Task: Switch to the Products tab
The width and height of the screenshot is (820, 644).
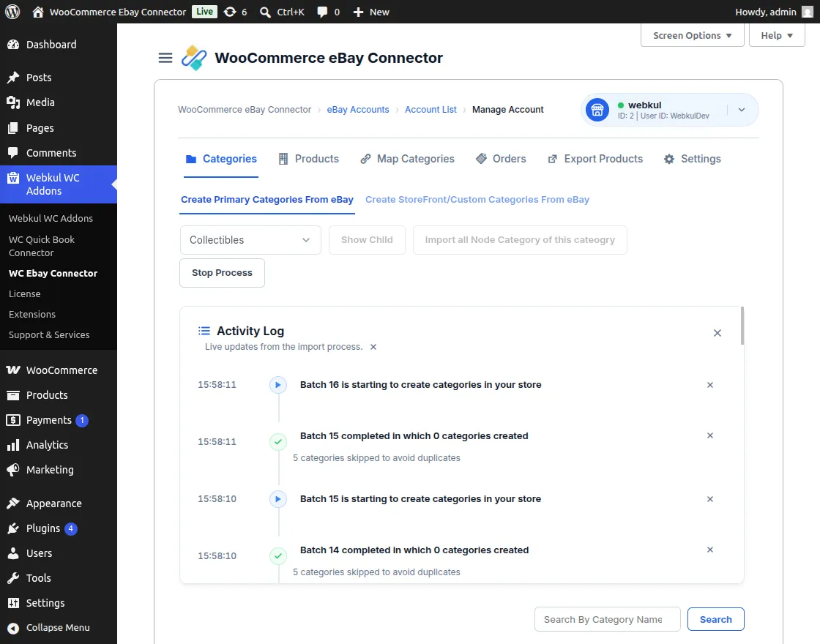Action: (x=308, y=159)
